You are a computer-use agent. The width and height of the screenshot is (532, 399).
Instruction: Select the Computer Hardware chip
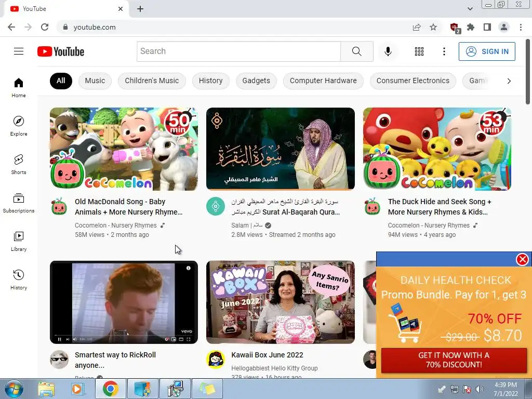coord(323,81)
